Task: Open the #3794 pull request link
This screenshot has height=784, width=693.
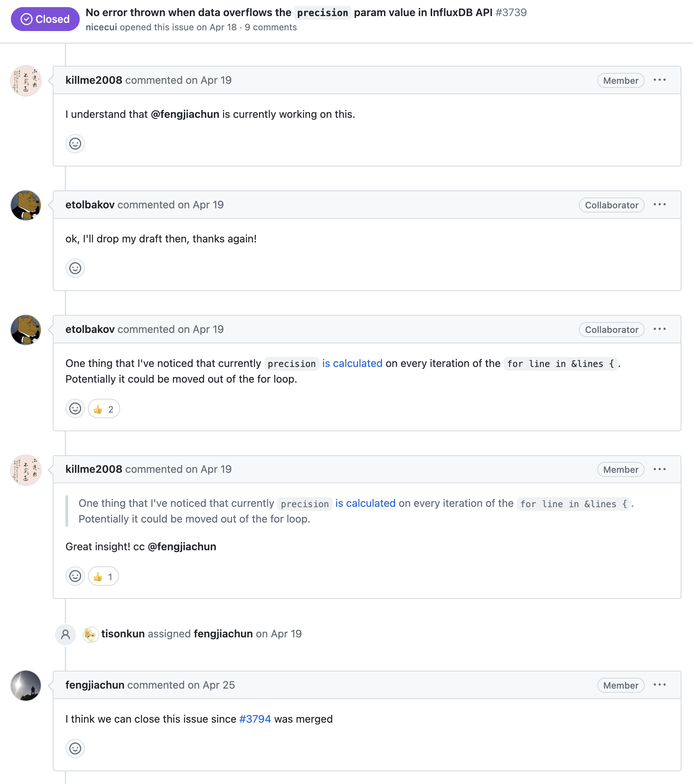Action: [255, 719]
